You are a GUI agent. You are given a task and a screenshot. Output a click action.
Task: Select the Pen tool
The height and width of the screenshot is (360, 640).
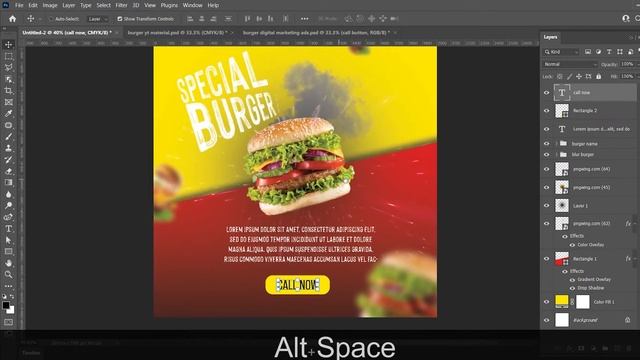(x=9, y=217)
